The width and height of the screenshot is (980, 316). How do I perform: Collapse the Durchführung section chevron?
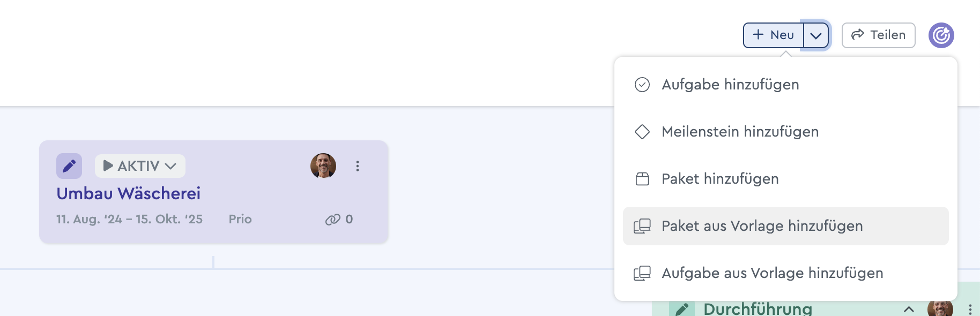pyautogui.click(x=909, y=309)
